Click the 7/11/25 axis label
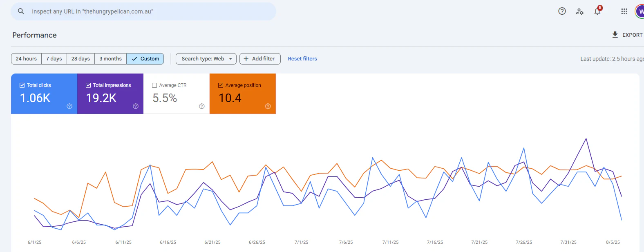 tap(391, 242)
